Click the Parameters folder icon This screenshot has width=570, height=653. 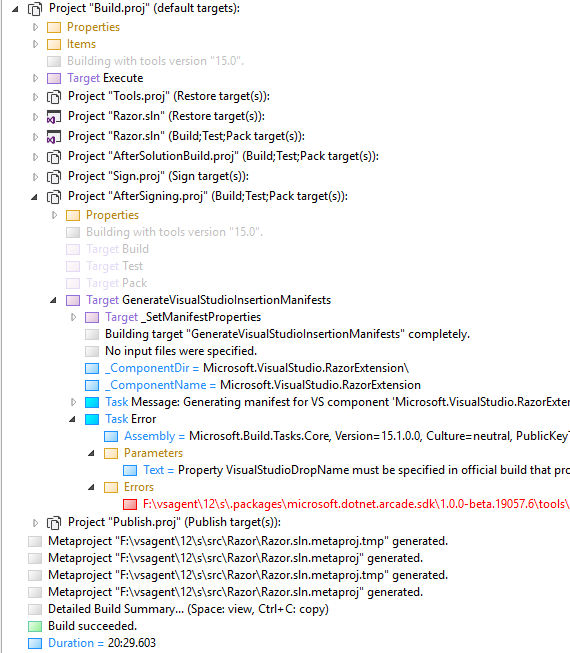(x=111, y=454)
